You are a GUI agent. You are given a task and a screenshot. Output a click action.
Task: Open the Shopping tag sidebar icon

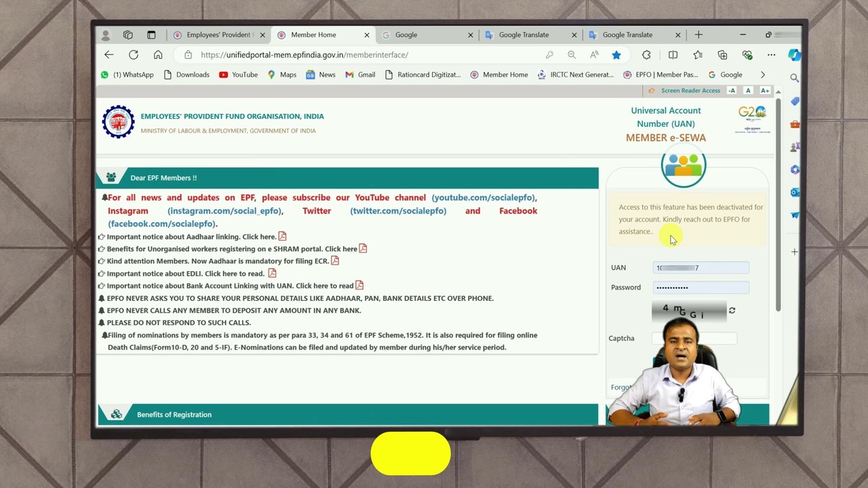pos(795,102)
